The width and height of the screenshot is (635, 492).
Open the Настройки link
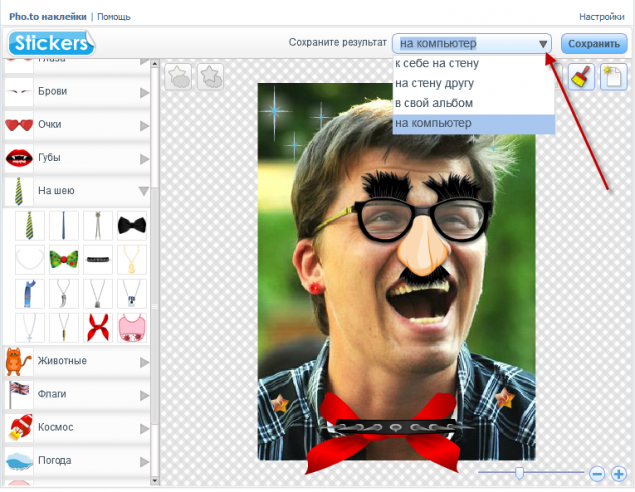tap(601, 17)
